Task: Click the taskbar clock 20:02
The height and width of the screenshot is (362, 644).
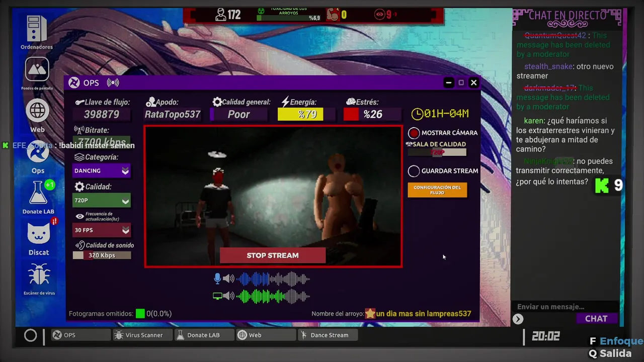Action: coord(546,336)
